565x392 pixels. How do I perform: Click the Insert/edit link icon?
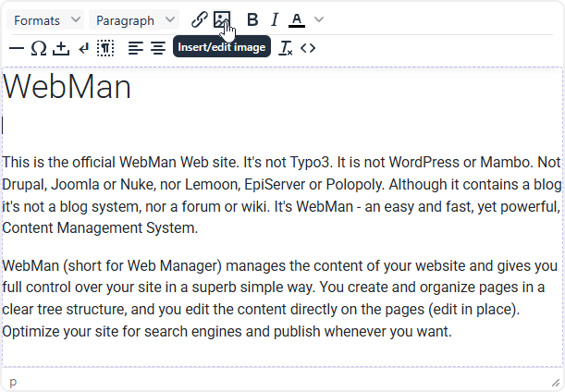(x=199, y=19)
